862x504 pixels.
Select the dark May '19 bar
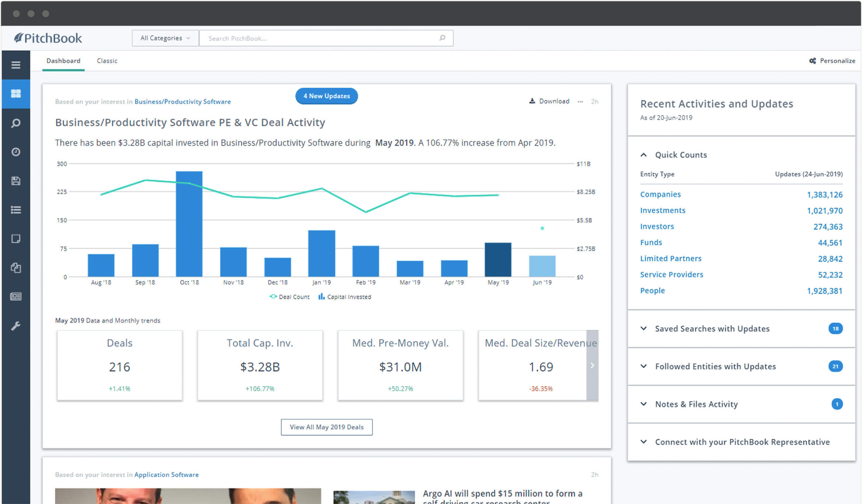(498, 260)
